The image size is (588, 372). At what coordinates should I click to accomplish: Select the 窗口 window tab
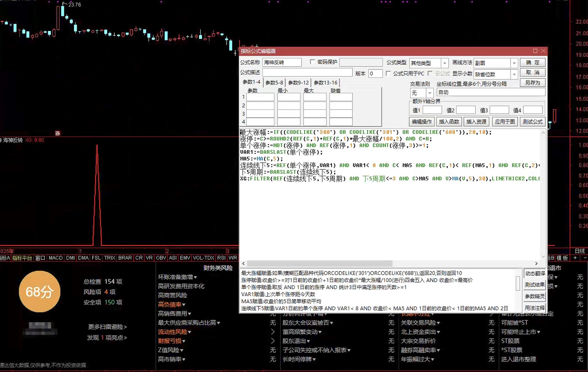(40, 258)
